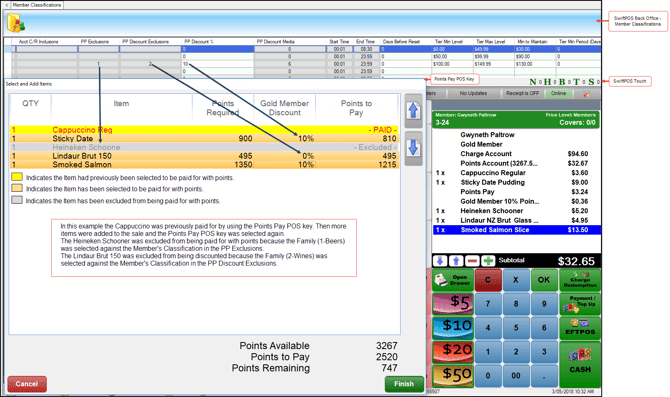The height and width of the screenshot is (397, 670).
Task: Click the green plus quantity button
Action: pyautogui.click(x=488, y=261)
